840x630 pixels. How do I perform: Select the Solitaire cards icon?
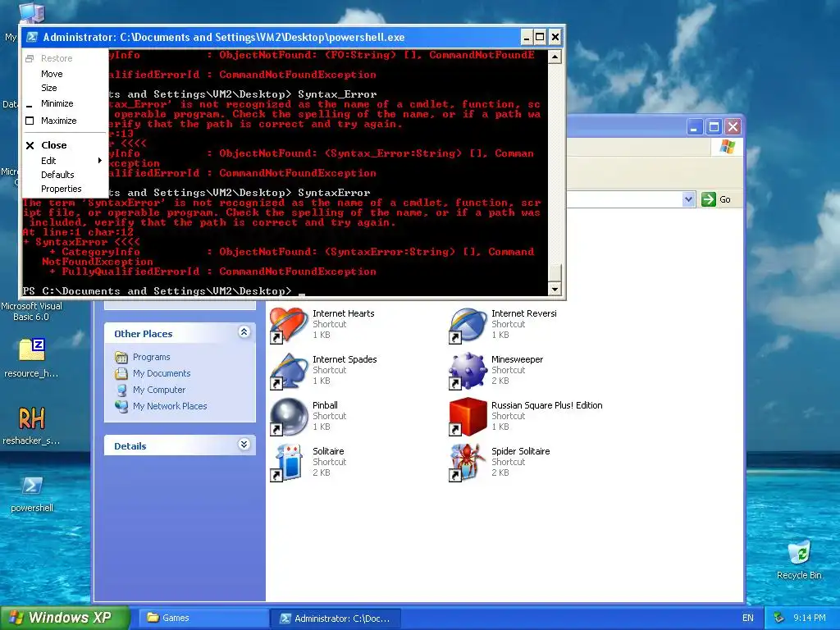click(x=288, y=463)
